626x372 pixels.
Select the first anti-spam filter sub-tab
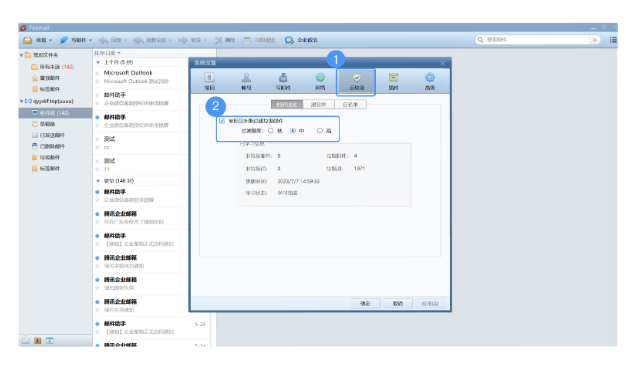287,105
